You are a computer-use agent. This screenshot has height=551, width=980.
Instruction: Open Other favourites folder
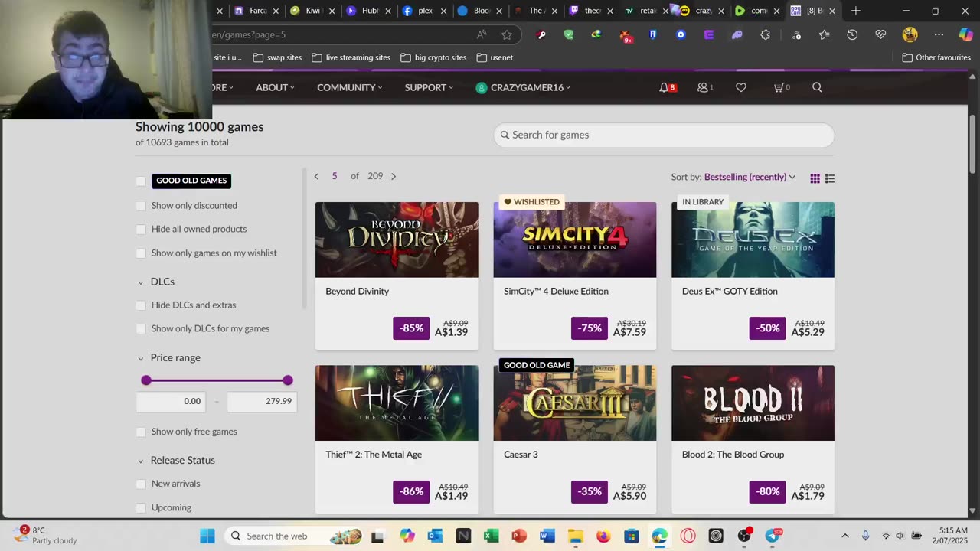tap(936, 57)
